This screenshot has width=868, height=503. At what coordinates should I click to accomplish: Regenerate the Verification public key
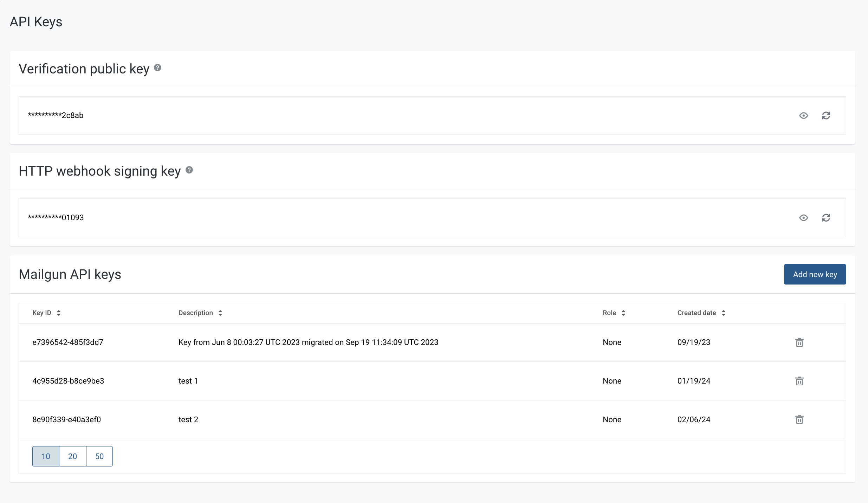(826, 116)
